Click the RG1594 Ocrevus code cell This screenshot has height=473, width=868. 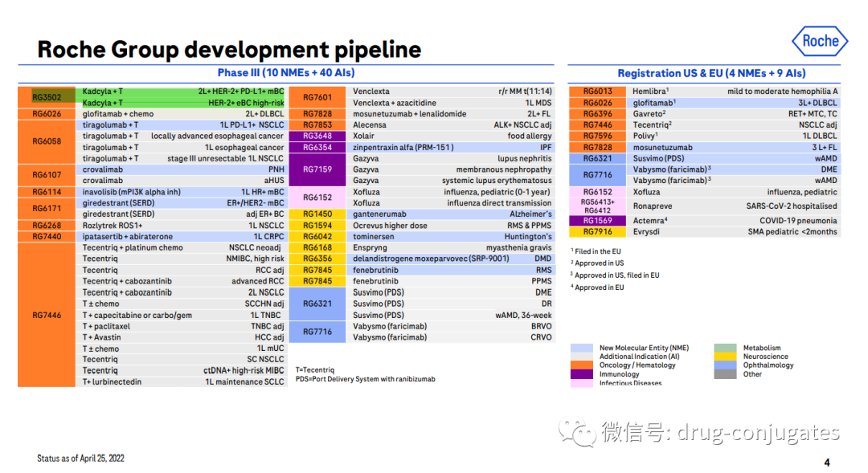pyautogui.click(x=317, y=226)
